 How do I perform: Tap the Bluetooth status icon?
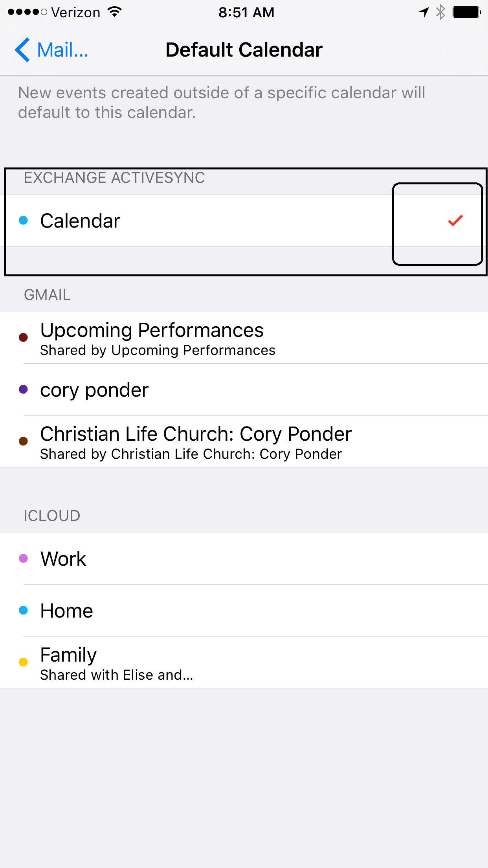click(441, 12)
